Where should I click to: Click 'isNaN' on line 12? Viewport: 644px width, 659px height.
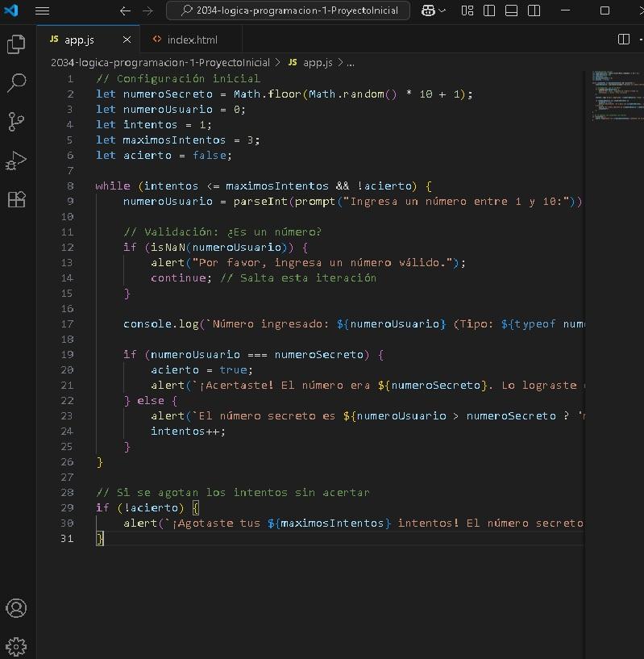tap(168, 247)
